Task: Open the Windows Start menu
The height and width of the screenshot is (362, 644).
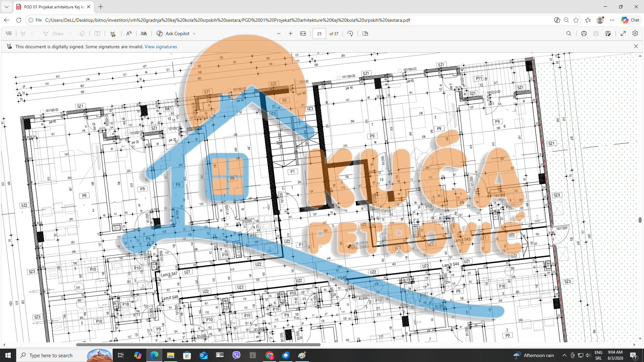Action: tap(8, 355)
